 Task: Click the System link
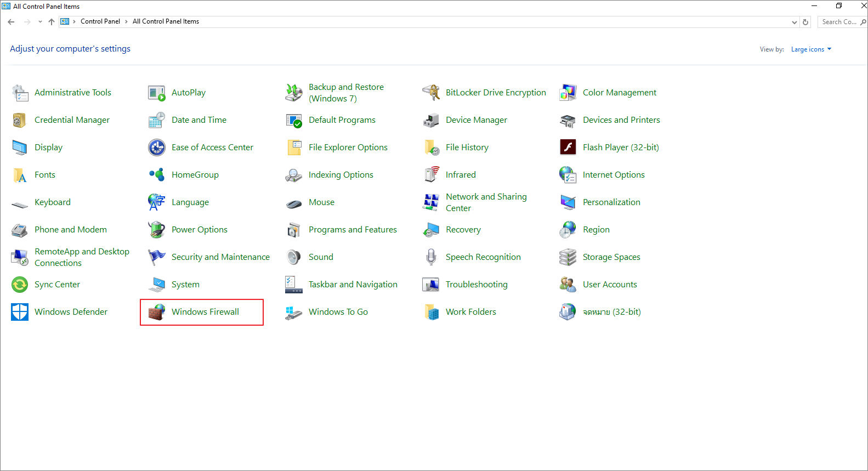(185, 285)
